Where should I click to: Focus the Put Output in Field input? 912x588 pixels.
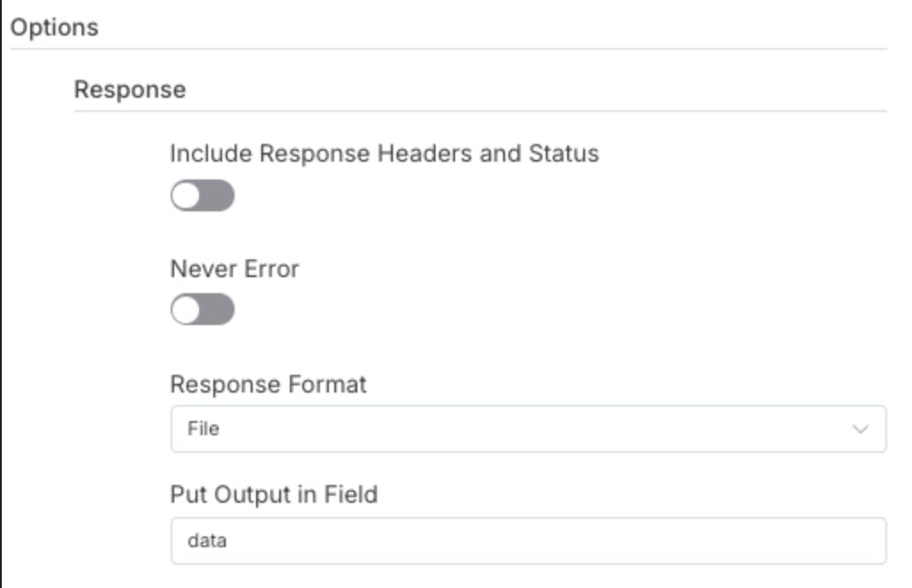pos(528,540)
